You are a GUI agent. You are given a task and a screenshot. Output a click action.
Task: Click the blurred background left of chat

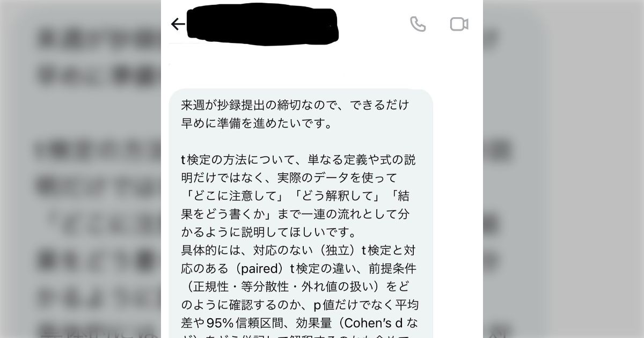click(x=80, y=169)
